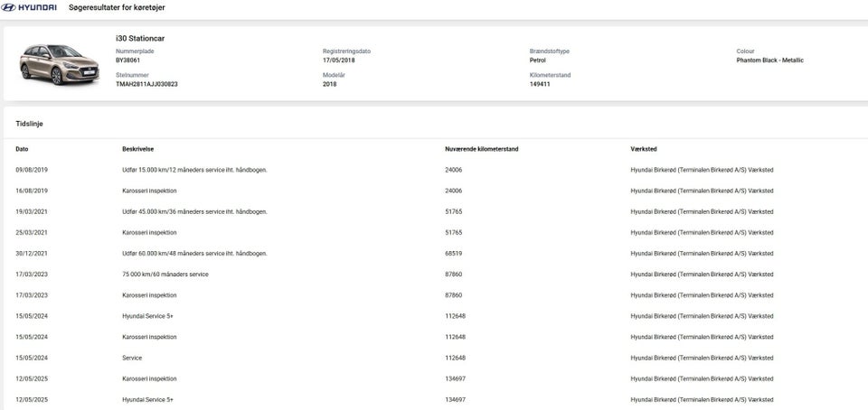868x410 pixels.
Task: Click the '75 000 km/60 månaders service' entry
Action: [165, 274]
